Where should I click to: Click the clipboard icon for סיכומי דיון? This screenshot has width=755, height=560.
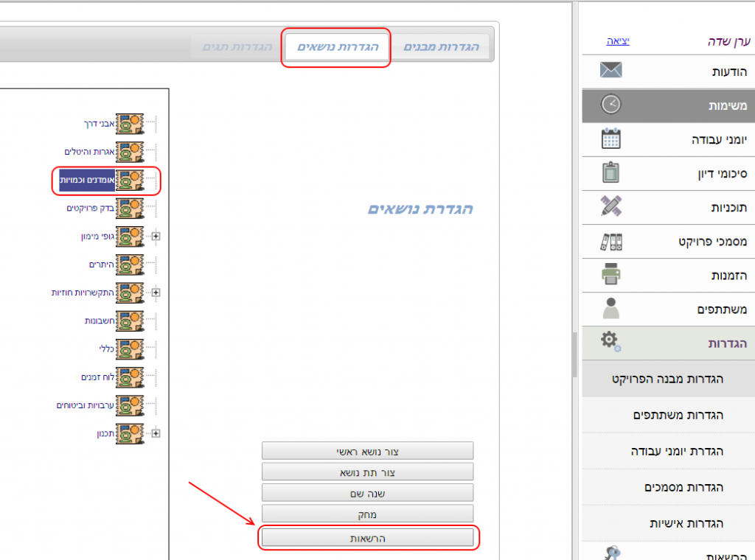tap(611, 173)
